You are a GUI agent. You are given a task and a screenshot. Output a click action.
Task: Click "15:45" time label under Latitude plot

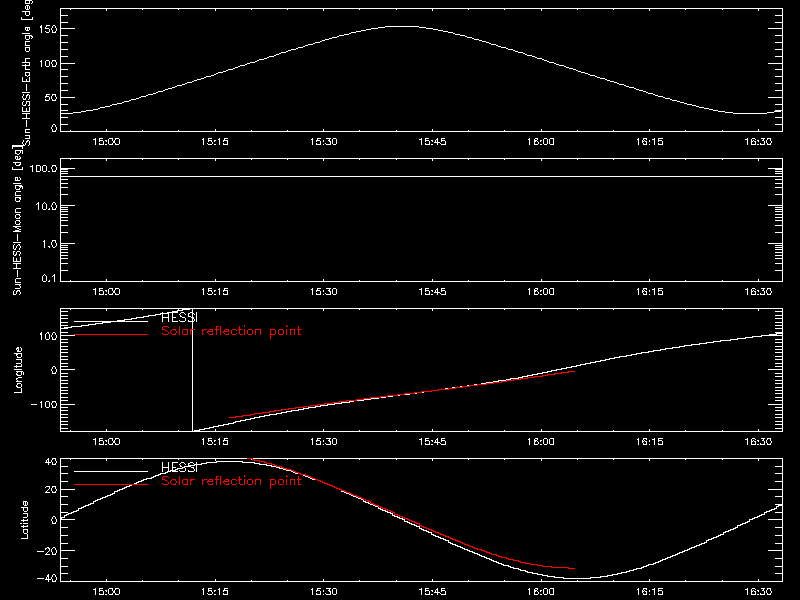pyautogui.click(x=432, y=591)
